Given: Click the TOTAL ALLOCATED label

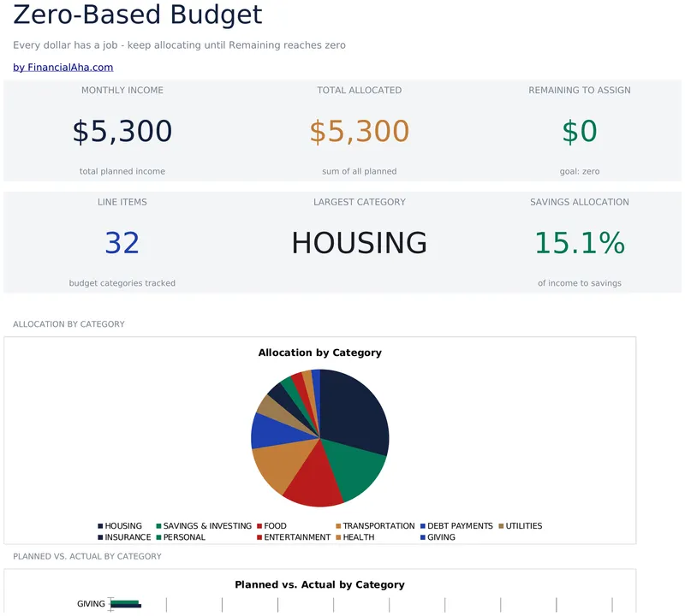Looking at the screenshot, I should pyautogui.click(x=359, y=91).
